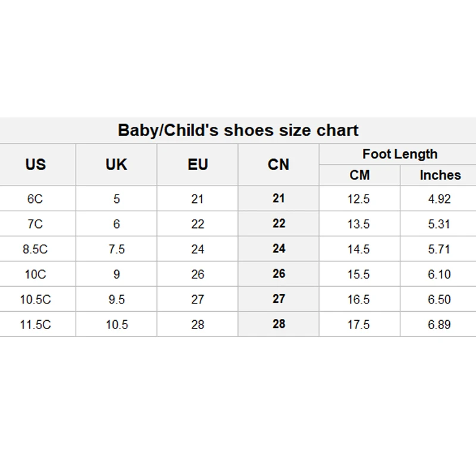Select UK size 10.5 cell
The height and width of the screenshot is (476, 476).
pos(117,324)
